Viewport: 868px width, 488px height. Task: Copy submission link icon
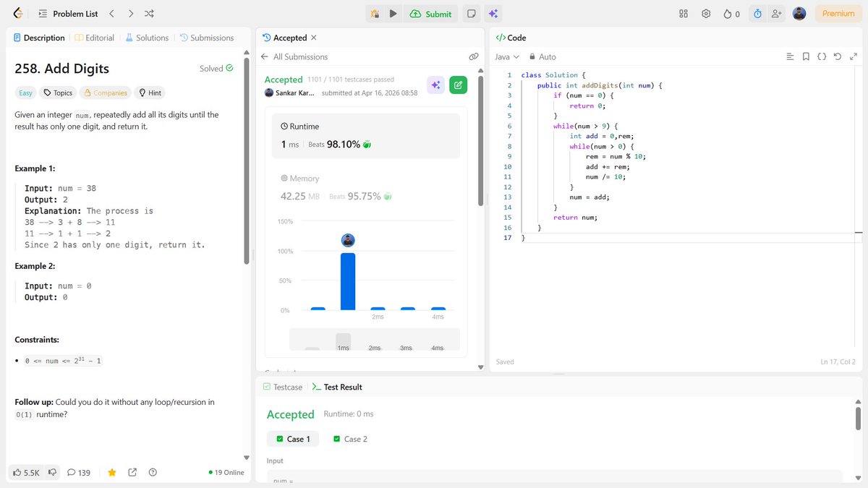pos(474,56)
